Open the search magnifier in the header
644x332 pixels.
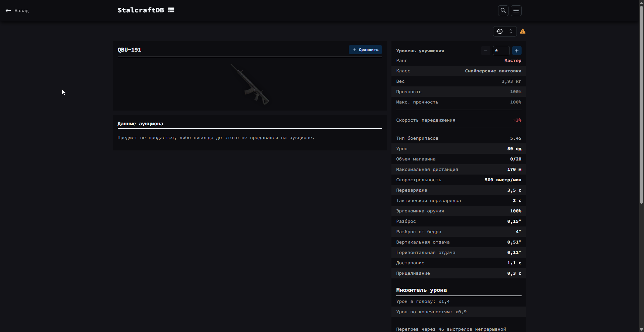click(x=503, y=11)
